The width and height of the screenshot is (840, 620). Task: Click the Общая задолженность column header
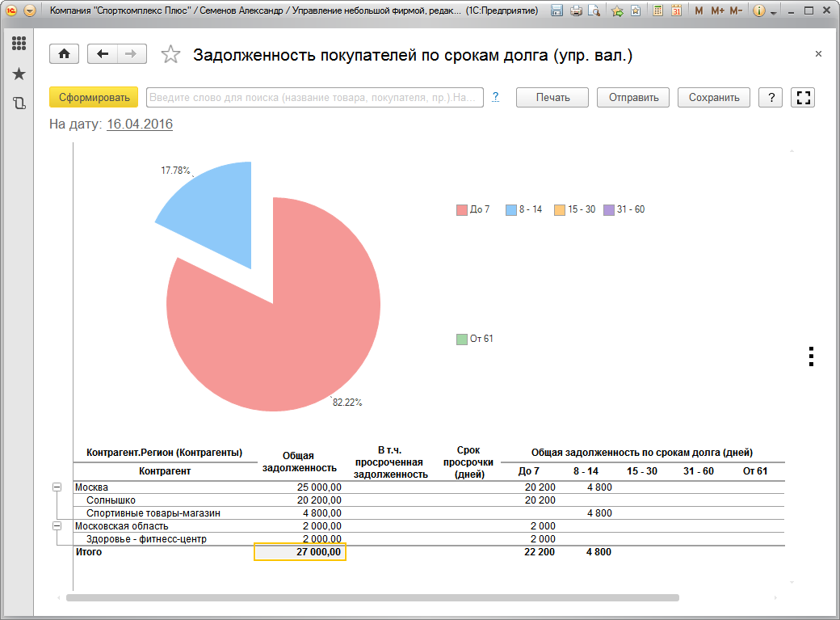pyautogui.click(x=299, y=462)
